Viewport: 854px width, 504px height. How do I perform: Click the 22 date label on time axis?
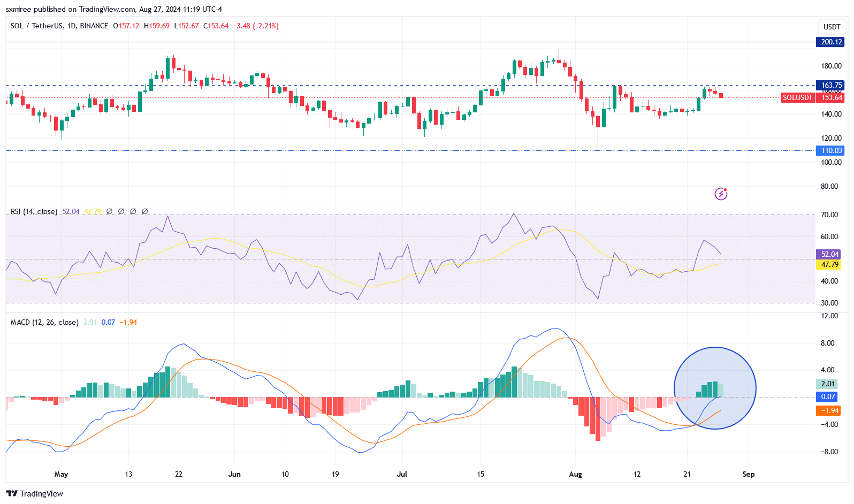(x=179, y=474)
